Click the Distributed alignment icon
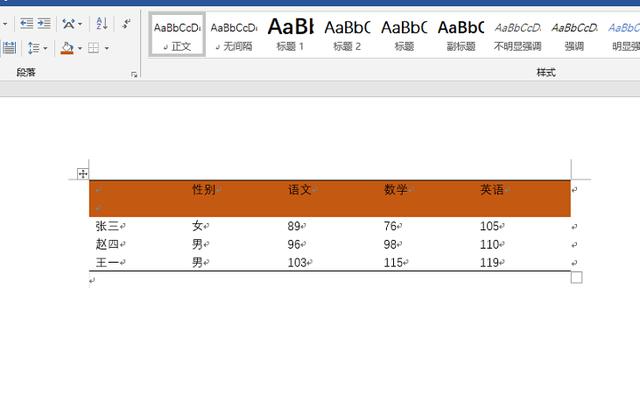640x415 pixels. (x=9, y=48)
